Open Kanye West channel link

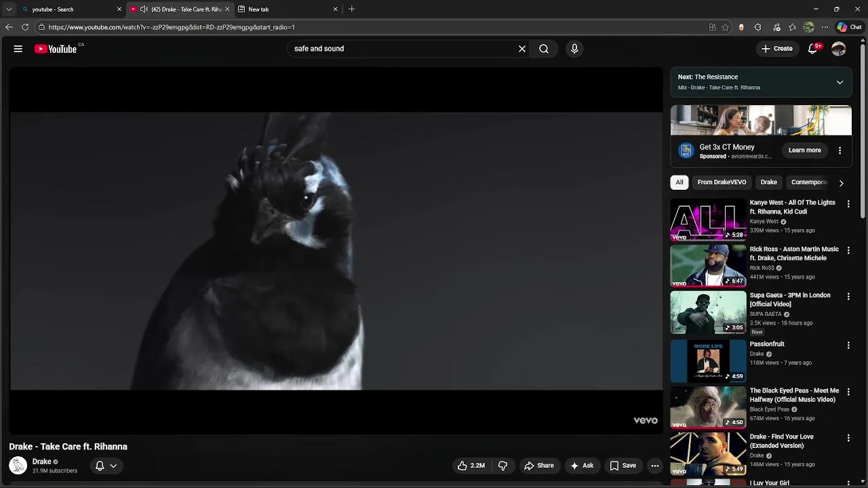pos(764,222)
